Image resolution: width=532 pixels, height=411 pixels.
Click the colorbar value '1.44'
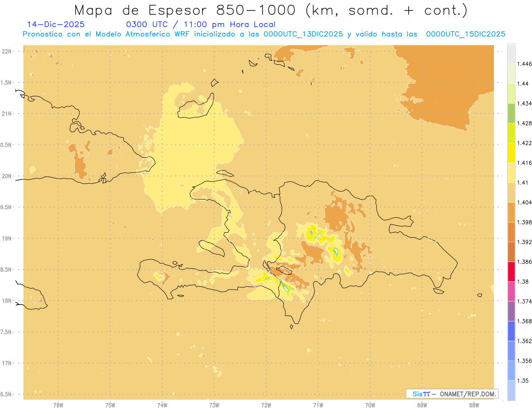pos(524,83)
